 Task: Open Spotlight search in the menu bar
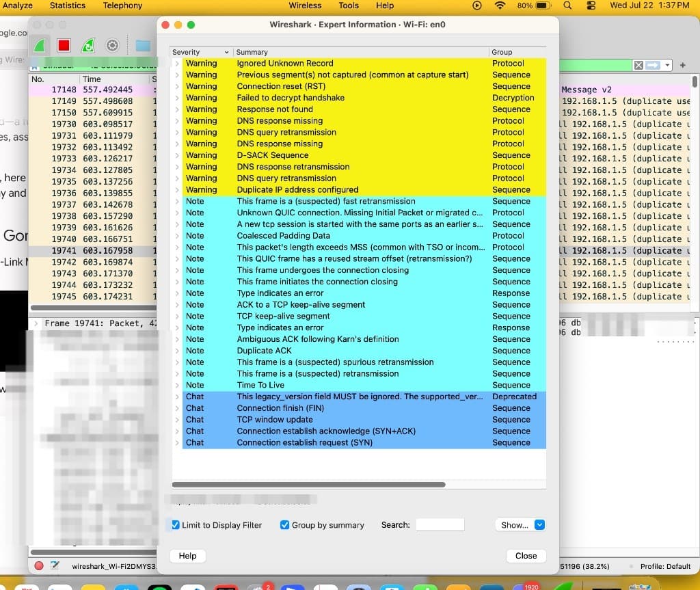coord(567,5)
